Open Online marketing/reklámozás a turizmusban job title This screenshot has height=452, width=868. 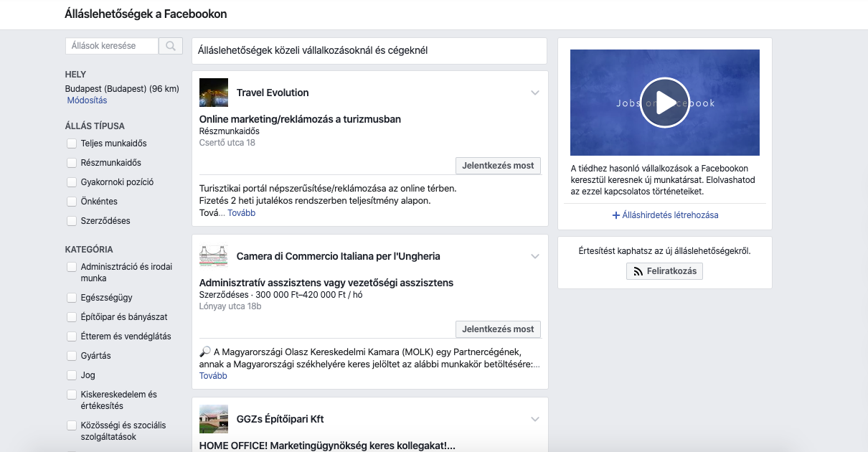click(300, 119)
